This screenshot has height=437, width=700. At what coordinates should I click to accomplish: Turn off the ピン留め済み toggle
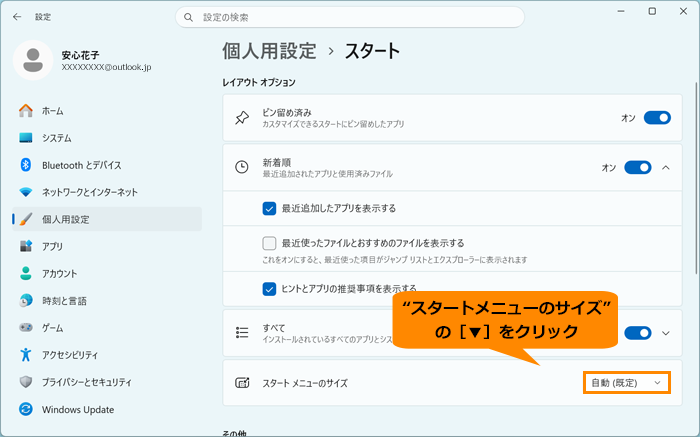tap(657, 118)
